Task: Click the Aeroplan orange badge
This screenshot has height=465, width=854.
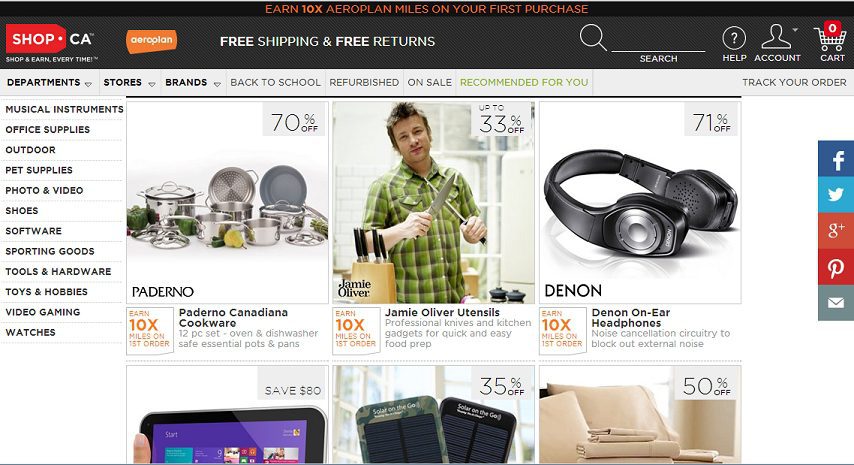Action: [151, 41]
